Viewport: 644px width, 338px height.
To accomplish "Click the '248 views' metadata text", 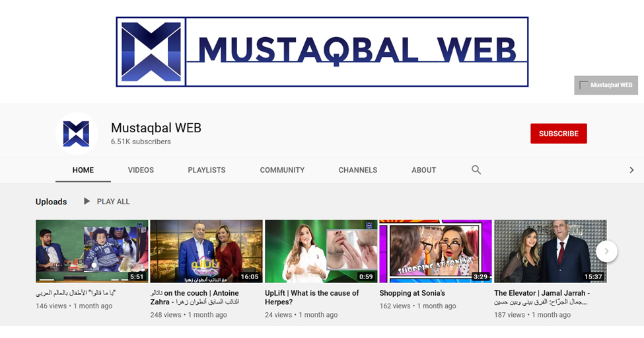I will click(166, 315).
